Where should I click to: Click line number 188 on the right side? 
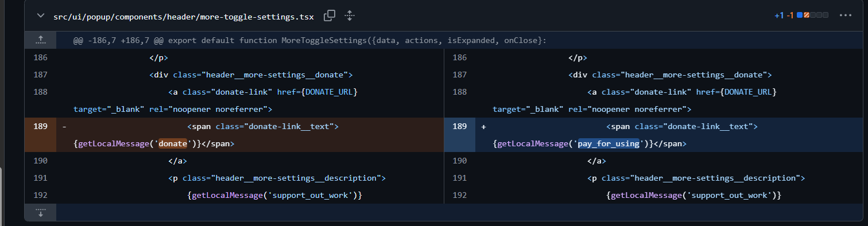459,92
